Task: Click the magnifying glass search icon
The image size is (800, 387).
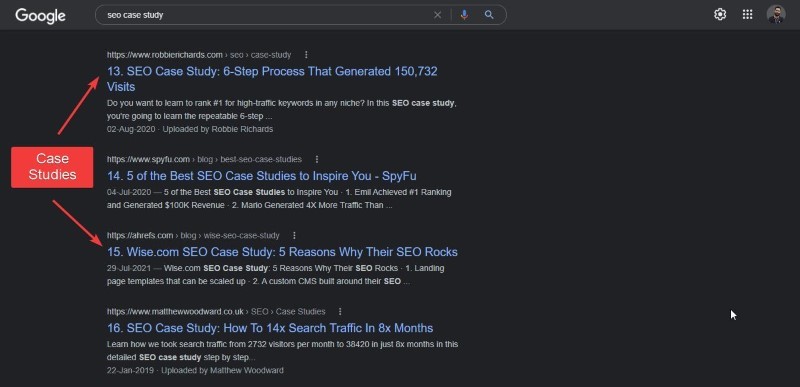Action: pyautogui.click(x=489, y=15)
